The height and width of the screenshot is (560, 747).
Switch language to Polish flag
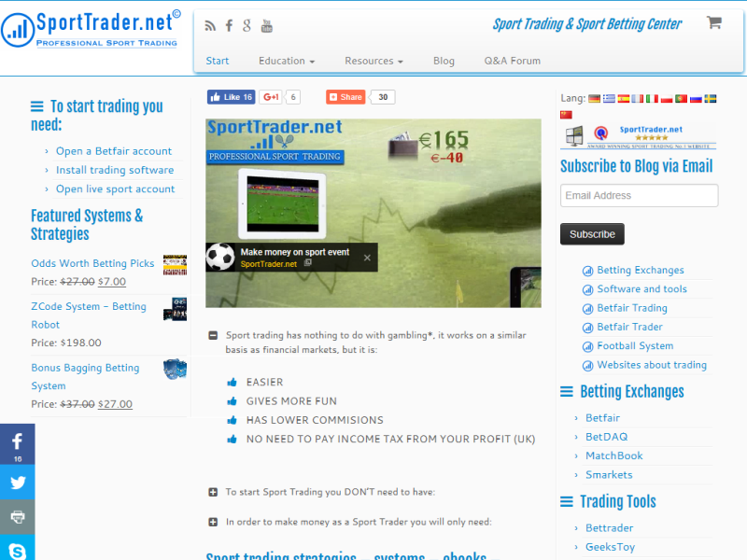[667, 99]
